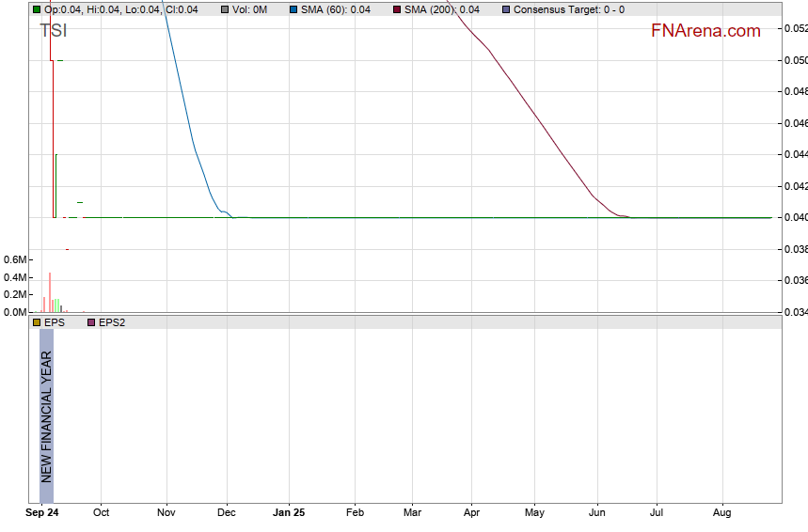The image size is (808, 532).
Task: Click the Jan 25 date axis label
Action: [289, 513]
